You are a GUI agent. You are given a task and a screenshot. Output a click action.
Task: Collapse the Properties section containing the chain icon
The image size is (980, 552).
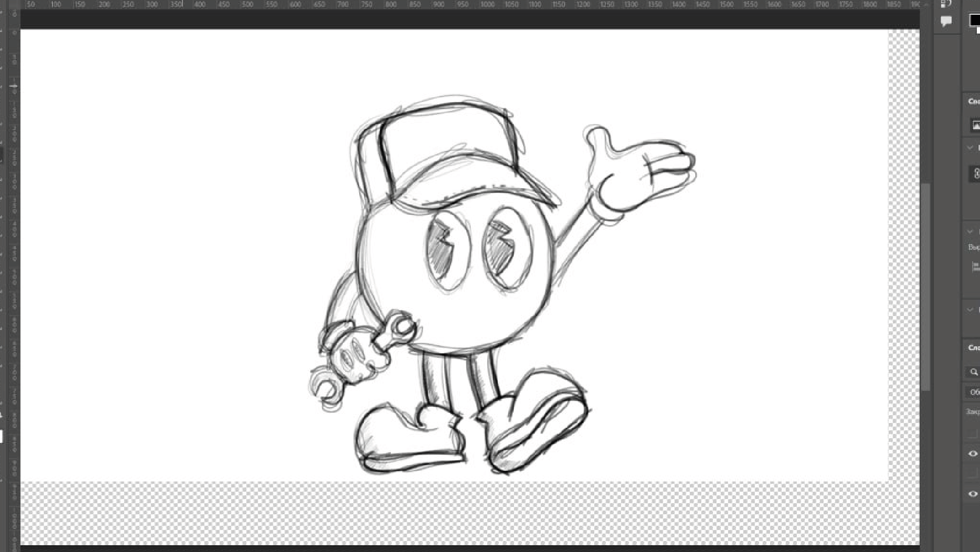(x=970, y=148)
